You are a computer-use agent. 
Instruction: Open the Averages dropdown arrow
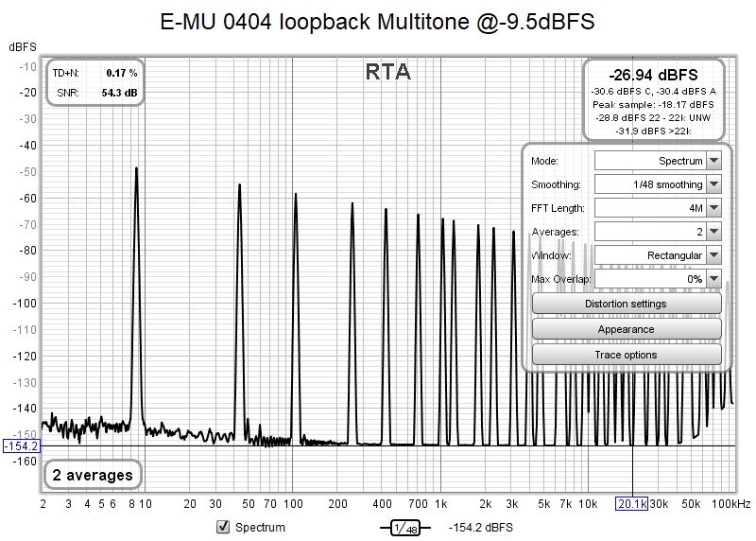pos(714,232)
